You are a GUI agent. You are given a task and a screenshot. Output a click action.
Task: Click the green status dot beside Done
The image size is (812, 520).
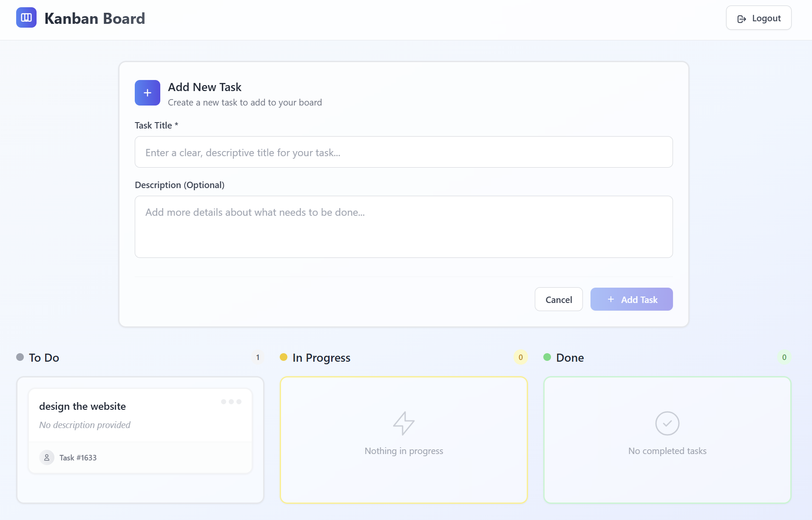pos(547,357)
